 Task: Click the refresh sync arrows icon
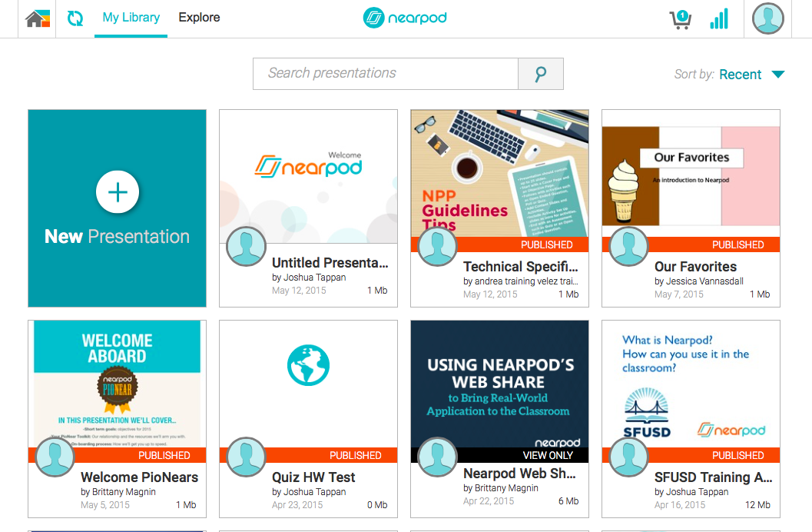[75, 18]
